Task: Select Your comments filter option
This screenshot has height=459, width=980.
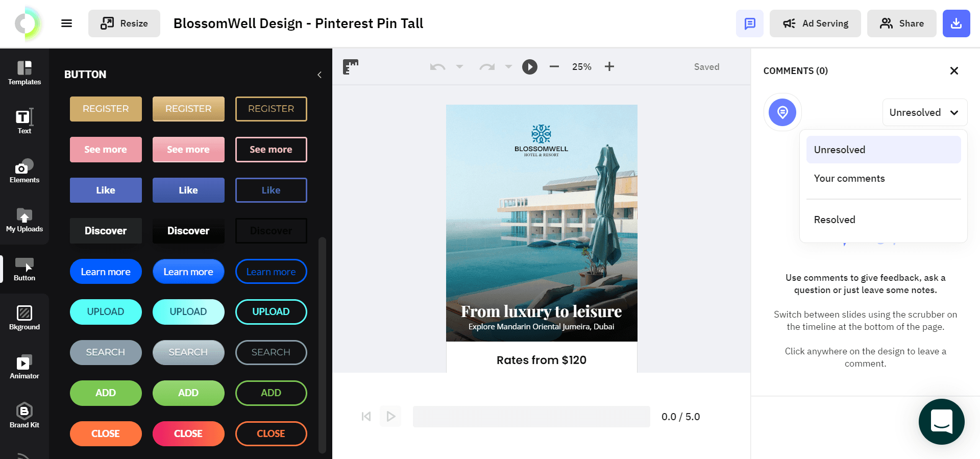Action: (x=884, y=178)
